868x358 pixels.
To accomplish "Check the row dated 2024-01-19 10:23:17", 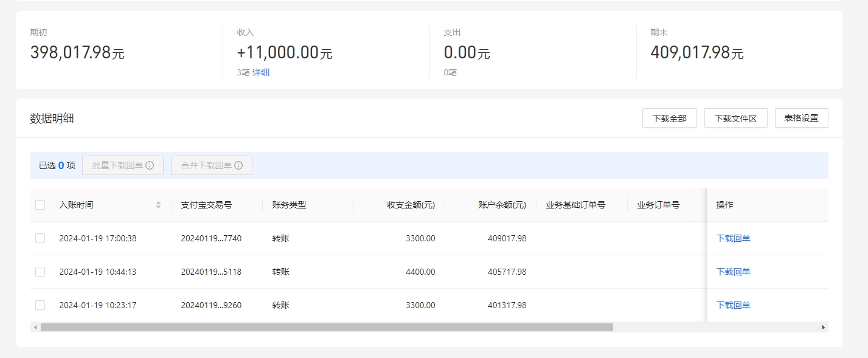I will (40, 305).
